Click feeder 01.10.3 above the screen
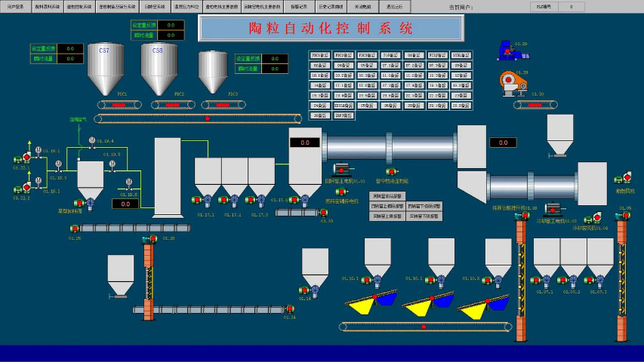Screen dimensions: 644x362 tap(493, 281)
